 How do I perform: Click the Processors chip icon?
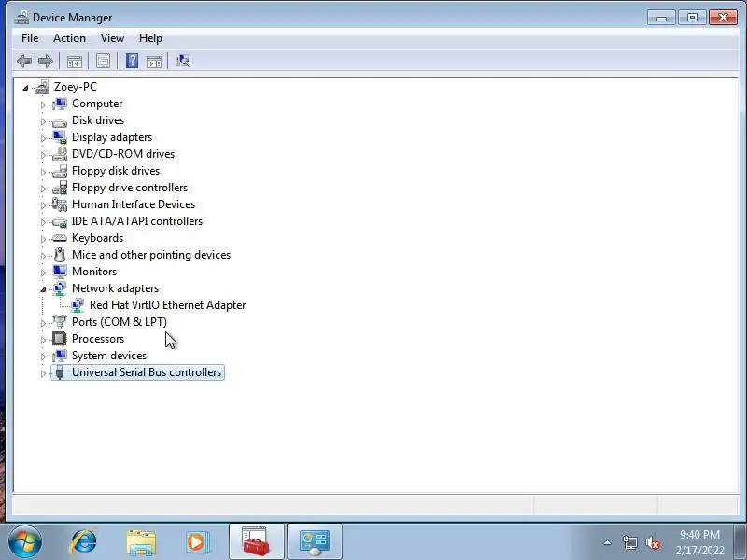(x=60, y=339)
